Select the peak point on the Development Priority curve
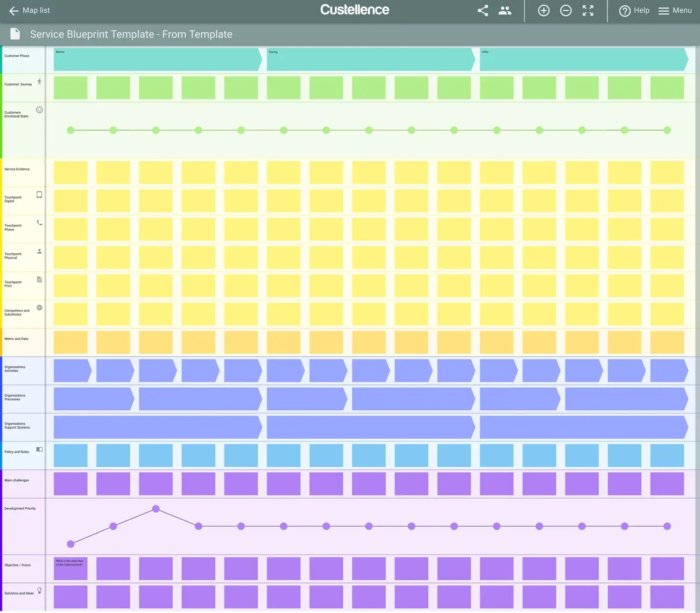700x613 pixels. click(156, 509)
